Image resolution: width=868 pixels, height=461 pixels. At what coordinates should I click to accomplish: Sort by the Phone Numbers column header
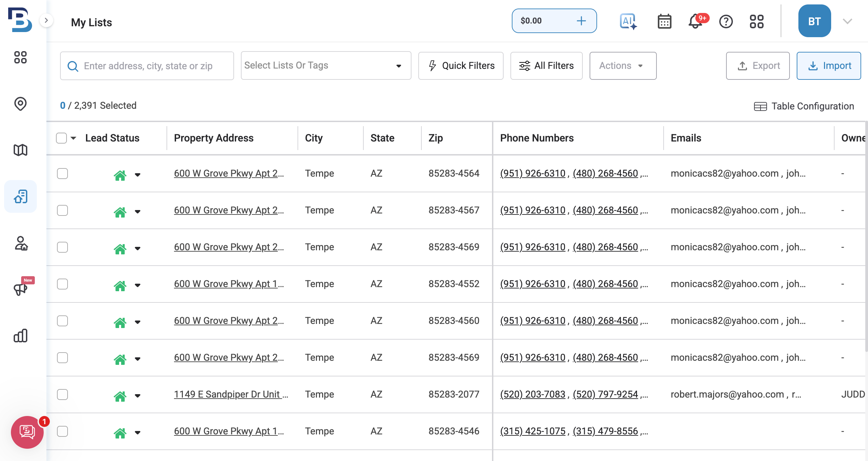tap(537, 138)
